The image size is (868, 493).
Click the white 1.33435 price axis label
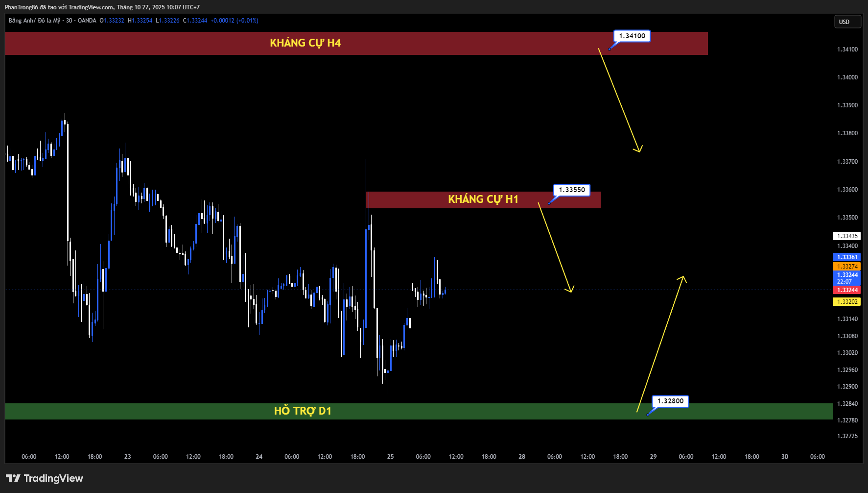(x=847, y=236)
